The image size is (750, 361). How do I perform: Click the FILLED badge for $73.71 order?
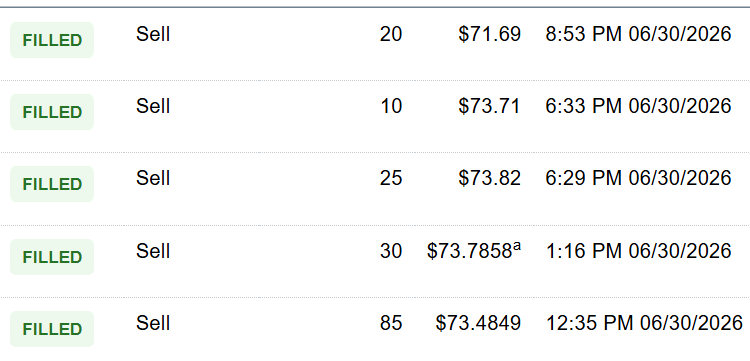52,112
